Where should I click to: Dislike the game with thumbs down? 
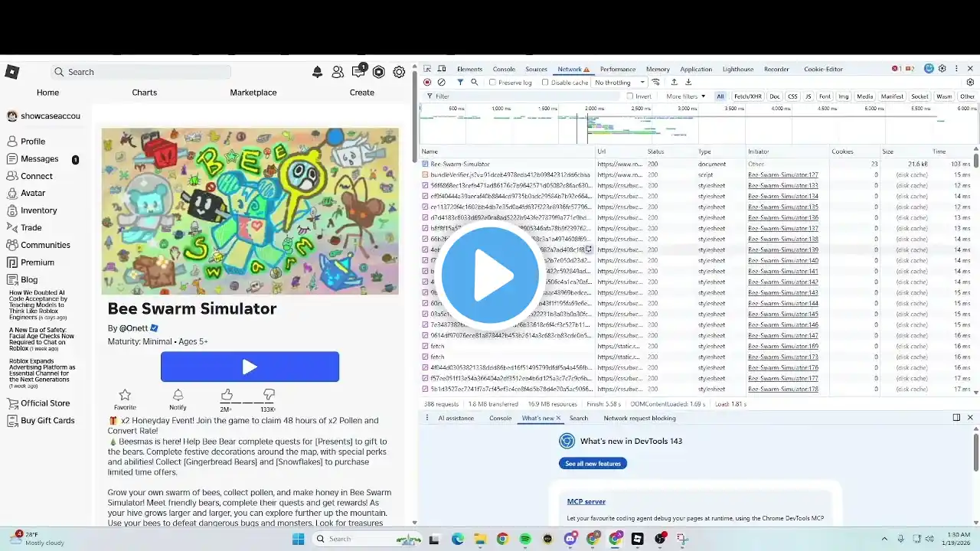(x=269, y=394)
